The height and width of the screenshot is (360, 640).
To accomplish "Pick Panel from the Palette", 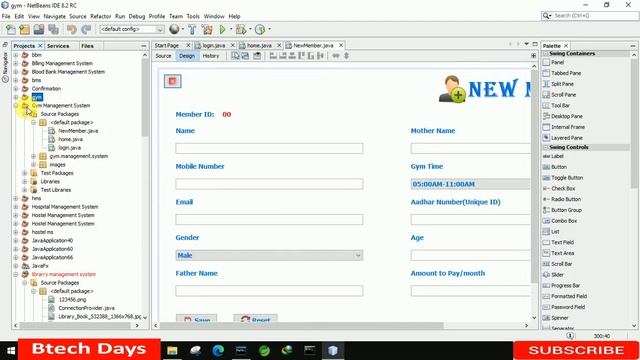I will pyautogui.click(x=557, y=62).
